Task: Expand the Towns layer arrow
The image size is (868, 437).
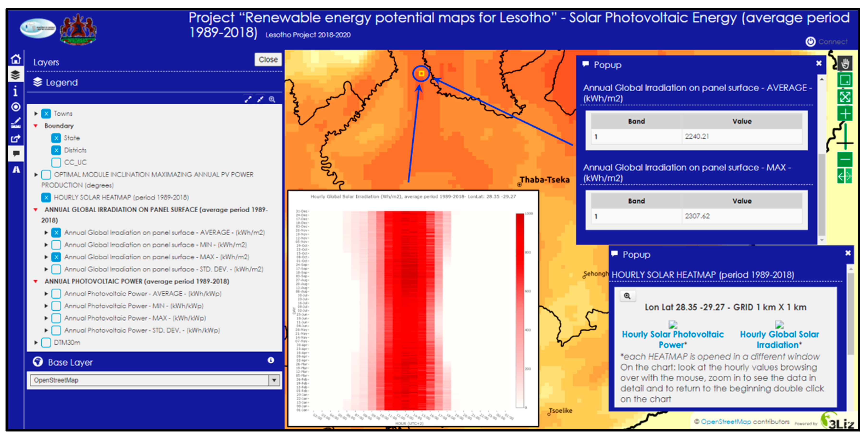Action: [x=36, y=113]
